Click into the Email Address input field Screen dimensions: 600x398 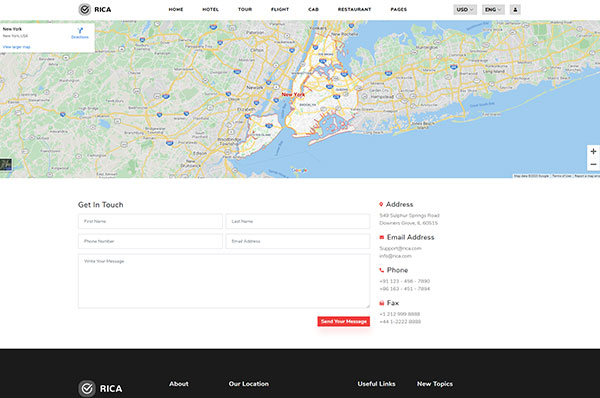pos(298,241)
